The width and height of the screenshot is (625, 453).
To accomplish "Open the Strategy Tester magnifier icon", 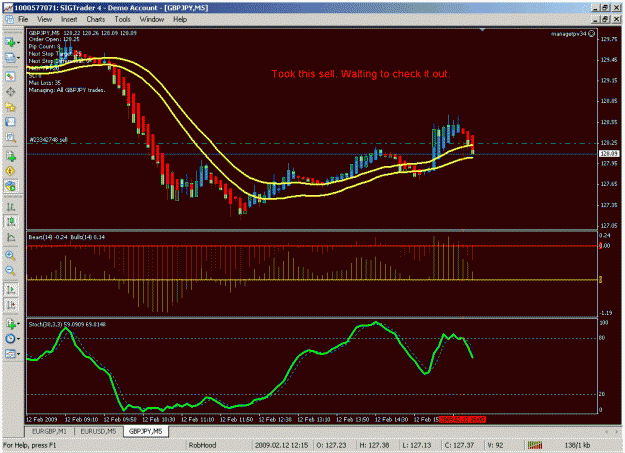I will (10, 137).
